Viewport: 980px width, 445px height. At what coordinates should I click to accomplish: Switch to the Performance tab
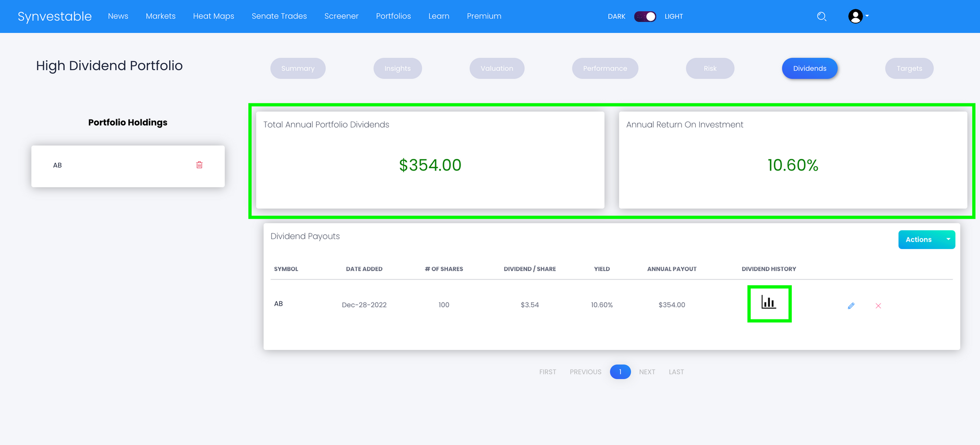(x=605, y=69)
